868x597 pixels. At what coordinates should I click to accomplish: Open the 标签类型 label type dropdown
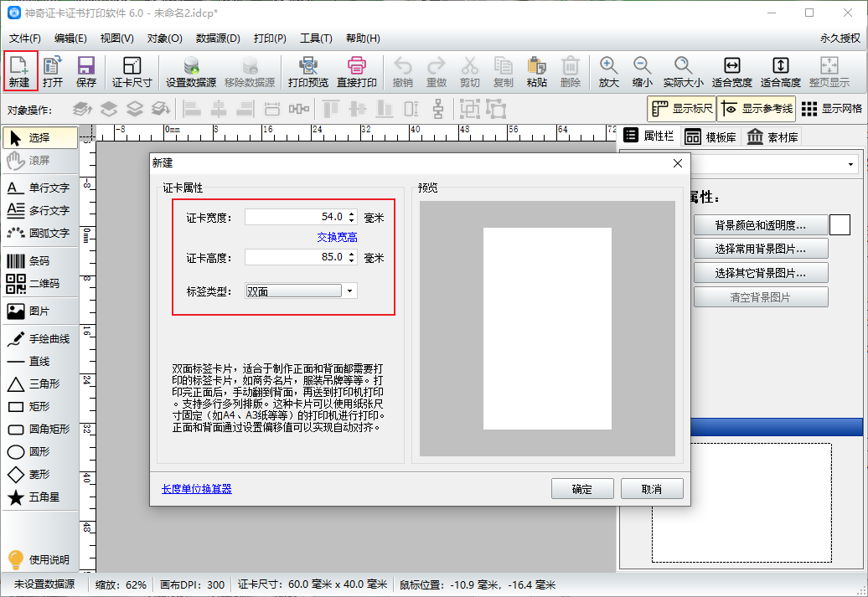coord(349,291)
